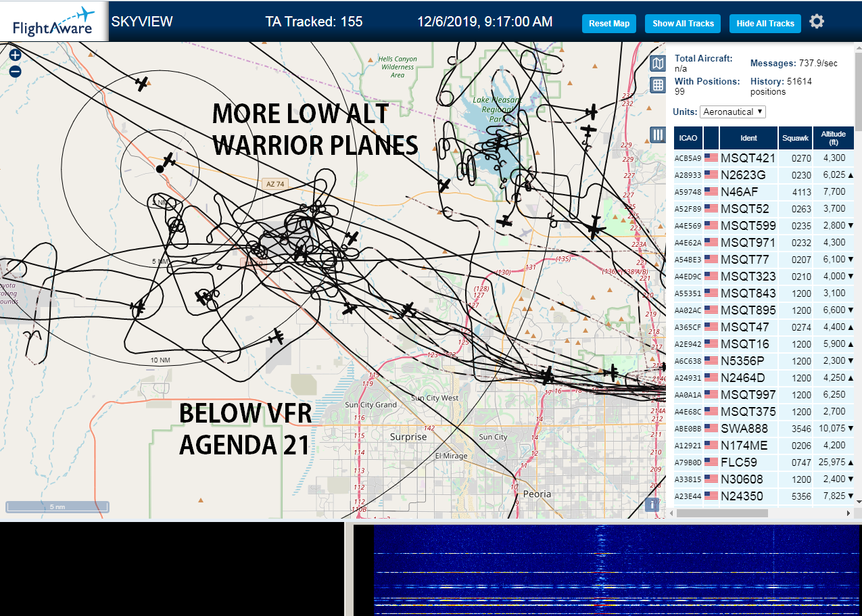Select the aircraft near Hells Canyon range ring
Viewport: 862px width, 616px height.
point(141,83)
